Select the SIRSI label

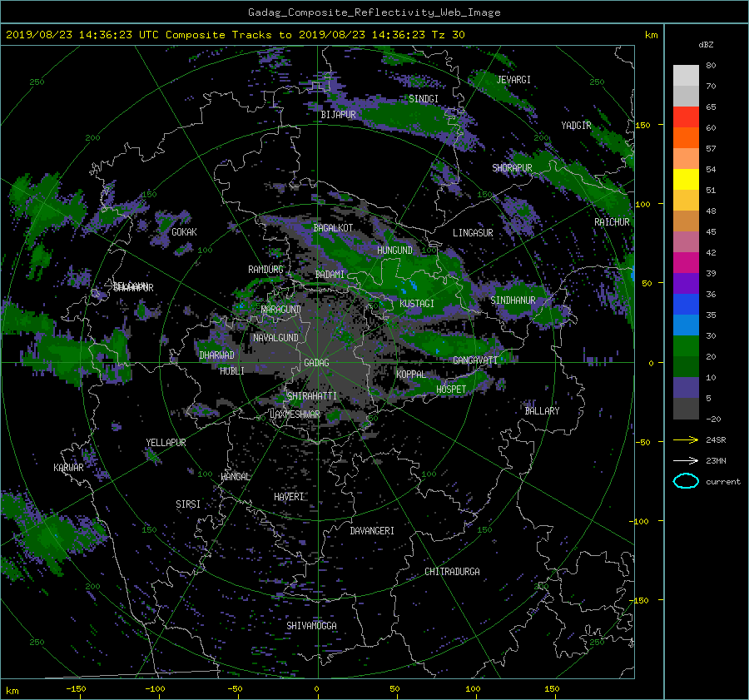188,504
